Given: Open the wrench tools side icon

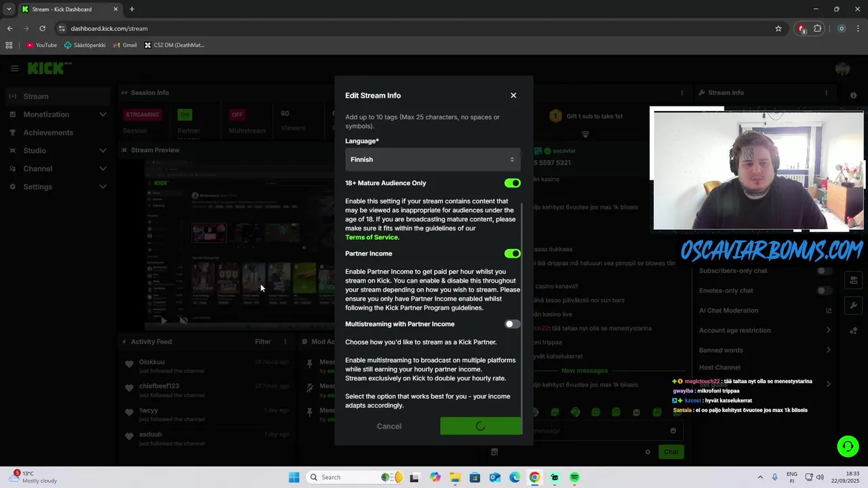Looking at the screenshot, I should tap(853, 306).
